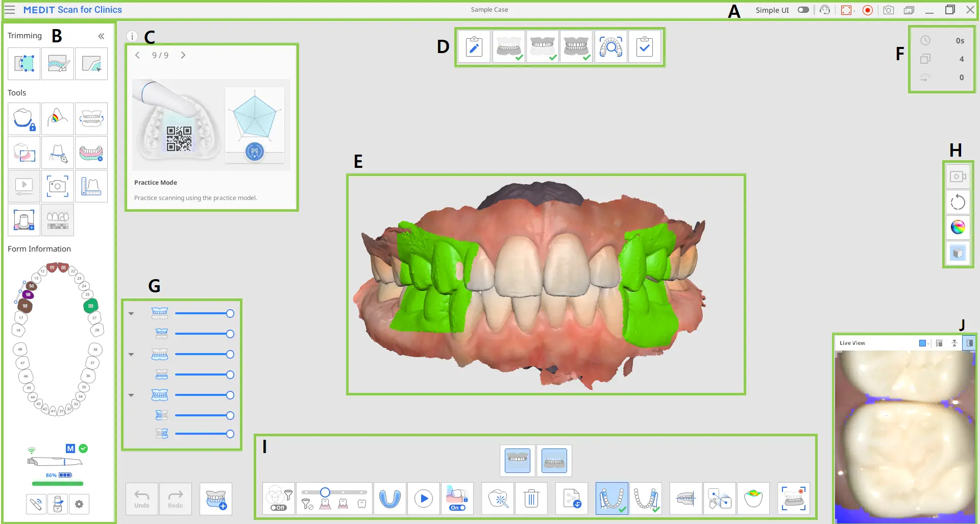Toggle the tooth lock On switch

(457, 508)
